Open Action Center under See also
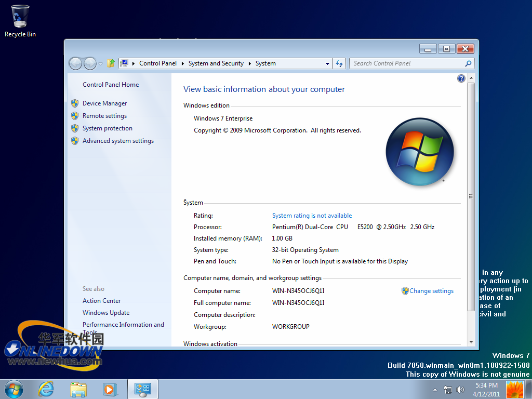The width and height of the screenshot is (532, 399). pos(101,301)
